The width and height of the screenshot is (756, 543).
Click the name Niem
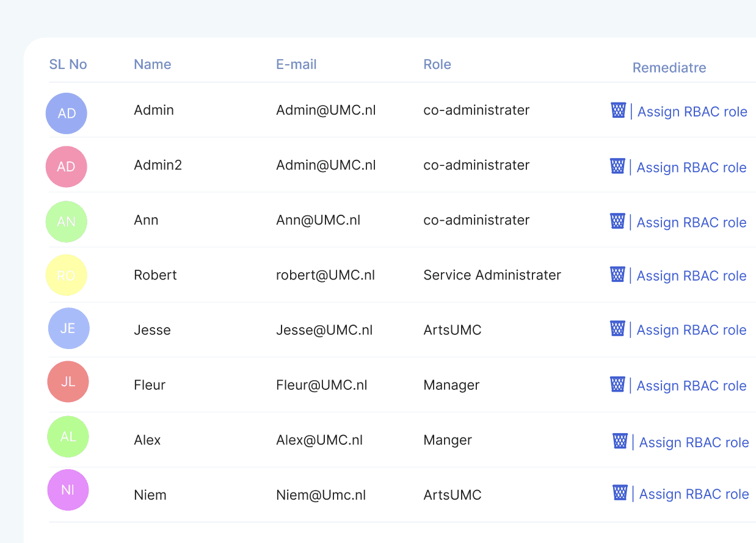coord(150,495)
